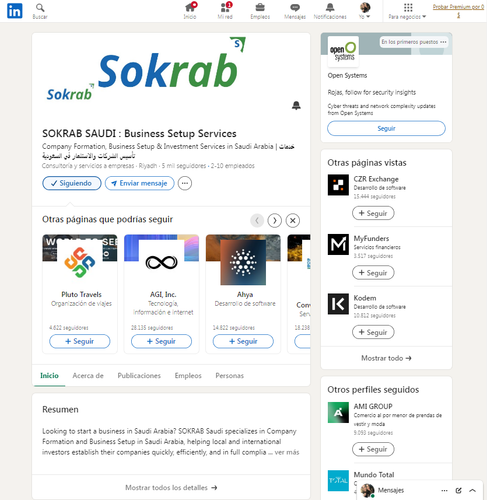Follow Ahya
The image size is (487, 500).
pos(243,341)
